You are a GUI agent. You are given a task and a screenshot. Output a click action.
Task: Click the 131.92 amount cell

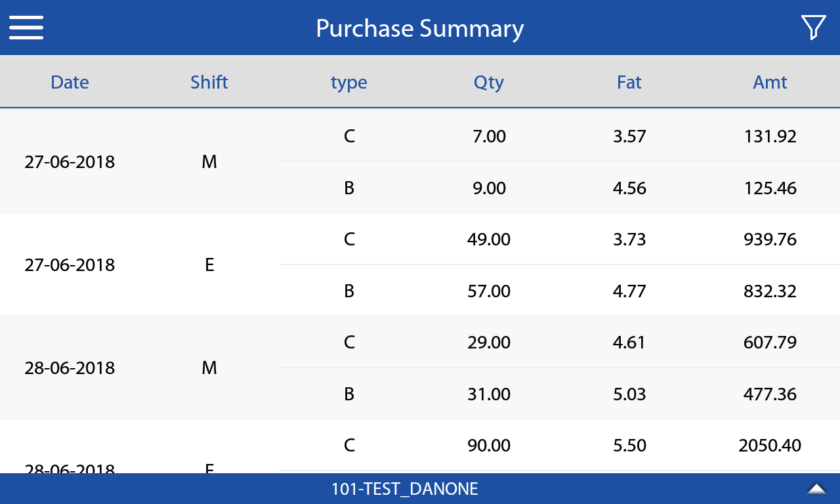(770, 136)
